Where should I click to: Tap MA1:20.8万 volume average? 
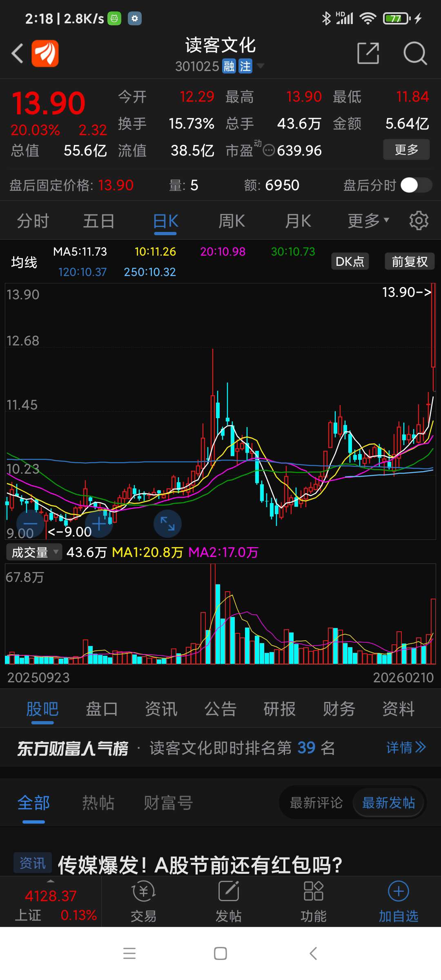[148, 552]
